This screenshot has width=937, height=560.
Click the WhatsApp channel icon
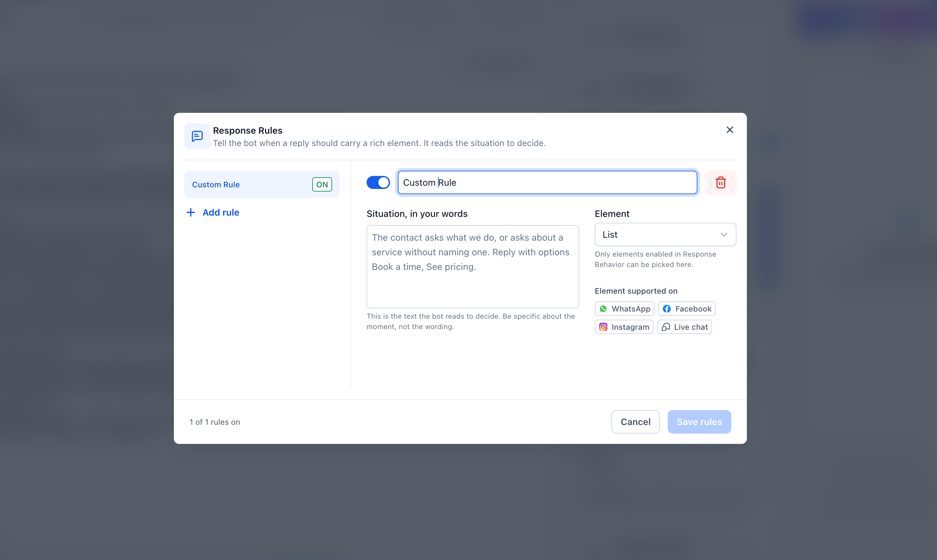(x=603, y=309)
